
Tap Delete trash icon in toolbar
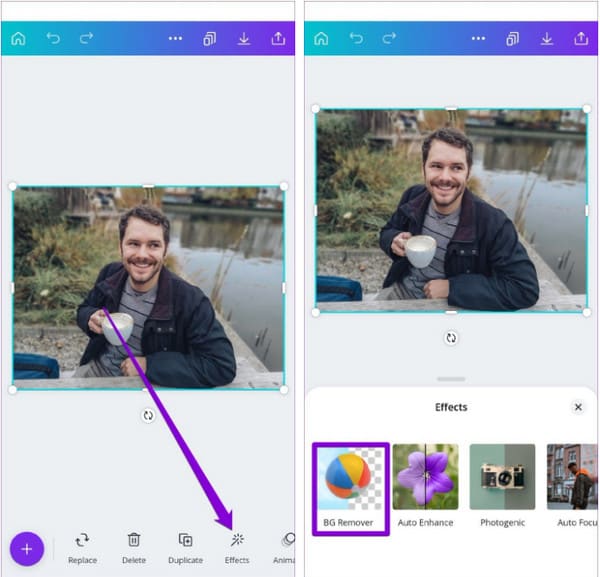(x=134, y=547)
